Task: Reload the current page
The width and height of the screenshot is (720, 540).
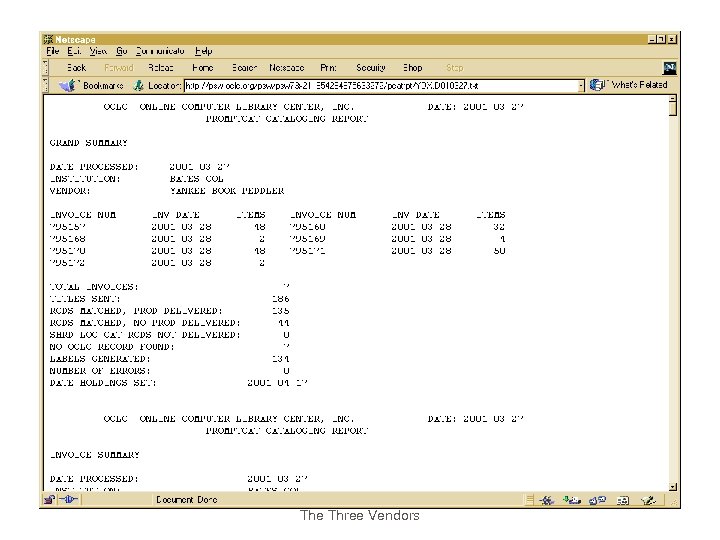Action: 160,68
